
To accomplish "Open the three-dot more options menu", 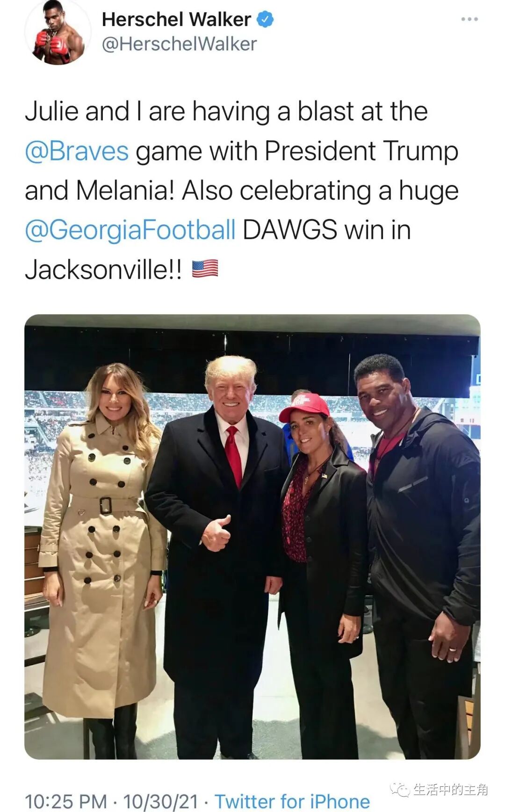I will coord(469,19).
